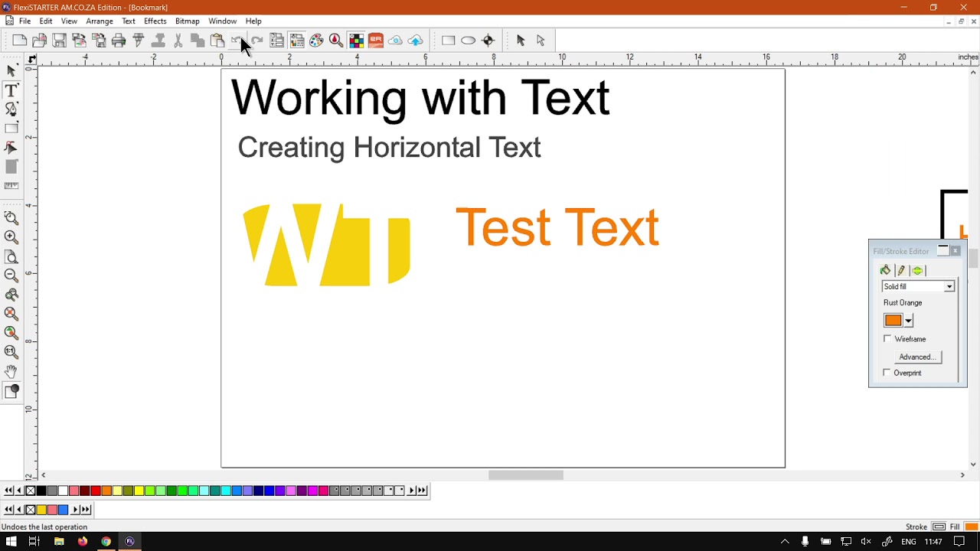Open Firefox from the taskbar
Viewport: 980px width, 551px height.
(x=83, y=542)
